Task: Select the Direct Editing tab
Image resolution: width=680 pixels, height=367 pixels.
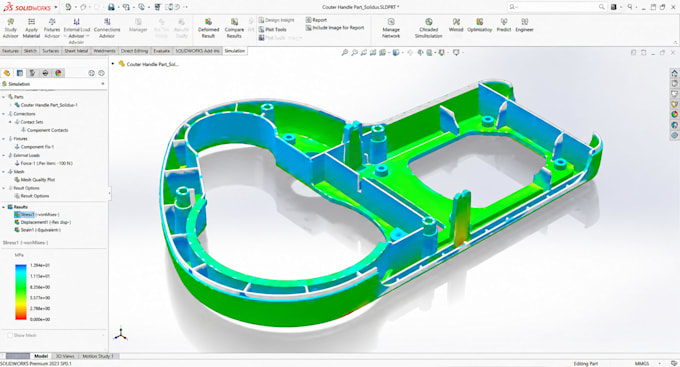Action: point(134,51)
